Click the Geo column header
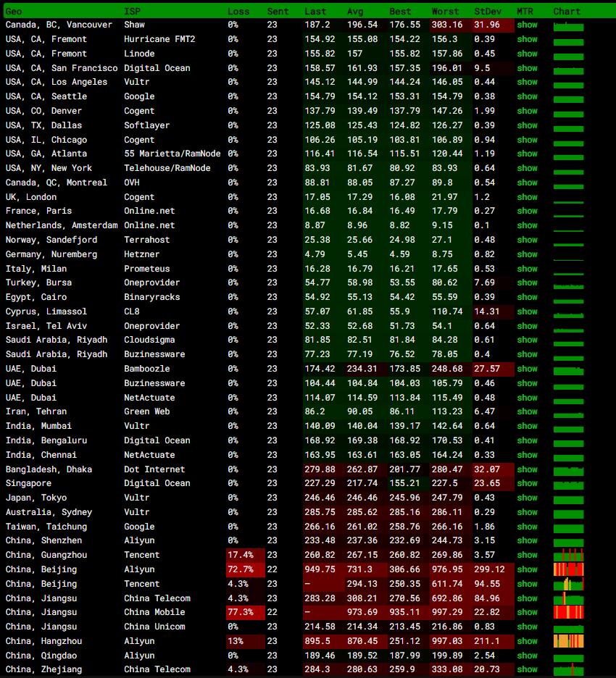The width and height of the screenshot is (616, 678). point(14,12)
